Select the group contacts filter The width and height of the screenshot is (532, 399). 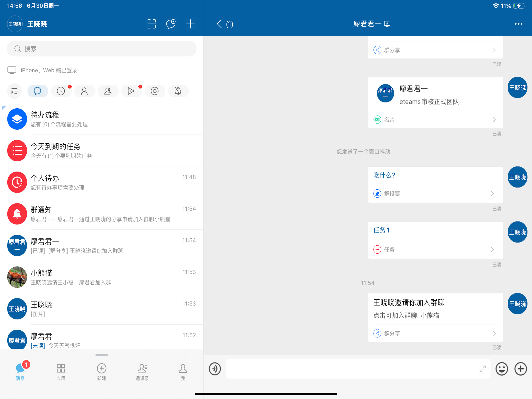[108, 91]
